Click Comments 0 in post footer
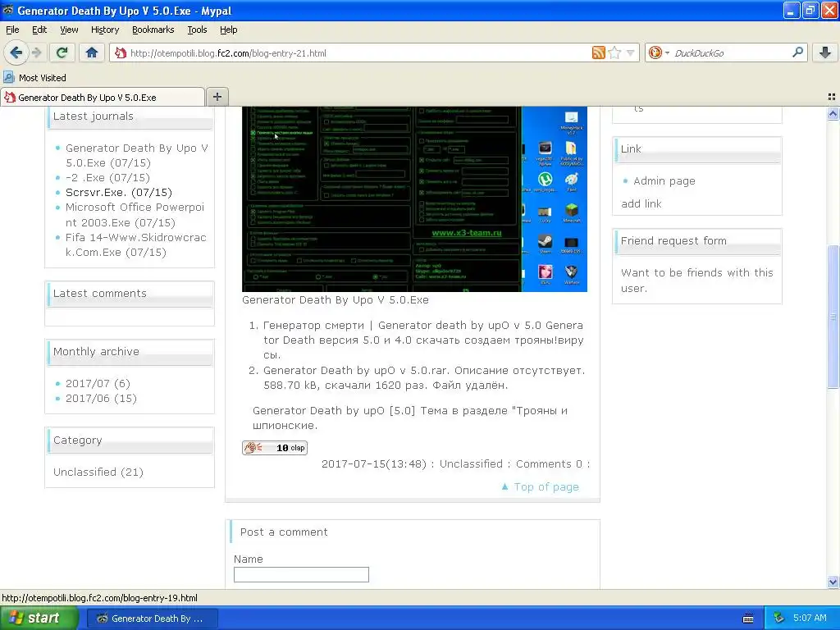Image resolution: width=840 pixels, height=630 pixels. (549, 464)
